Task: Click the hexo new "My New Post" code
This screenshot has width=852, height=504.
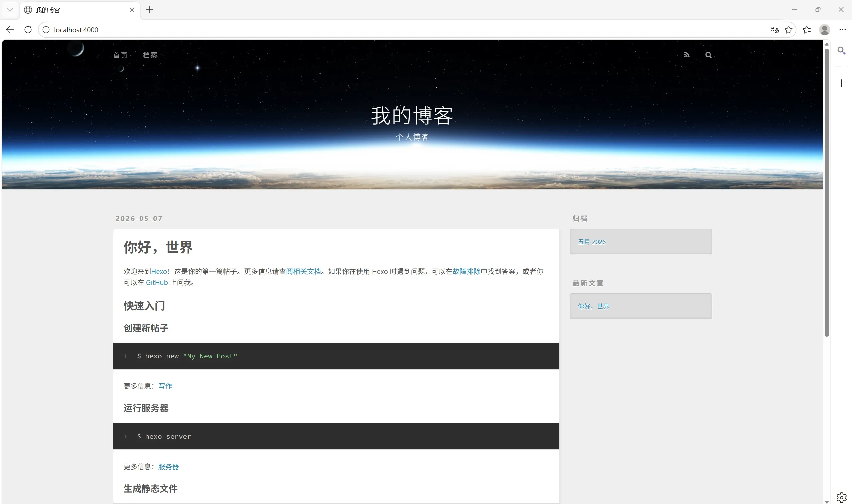Action: 187,356
